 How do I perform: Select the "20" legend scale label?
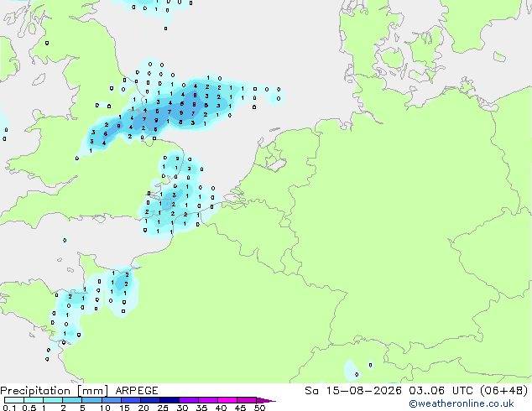point(143,408)
